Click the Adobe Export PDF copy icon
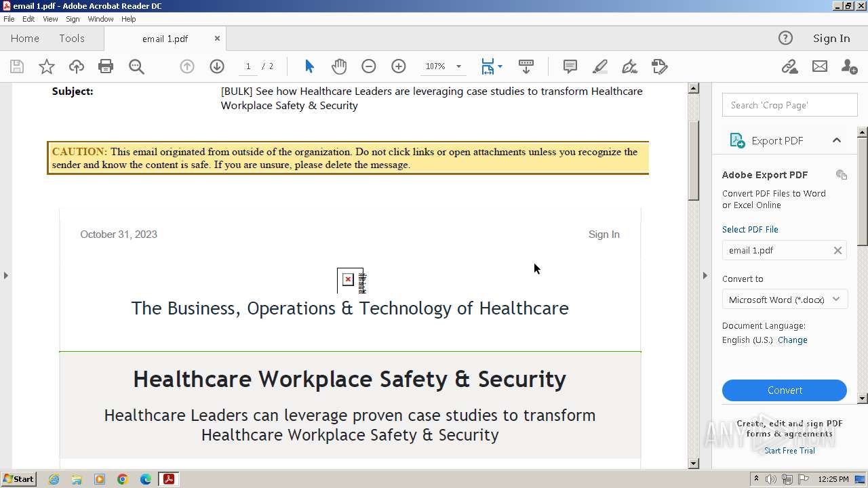The width and height of the screenshot is (868, 488). click(x=842, y=175)
